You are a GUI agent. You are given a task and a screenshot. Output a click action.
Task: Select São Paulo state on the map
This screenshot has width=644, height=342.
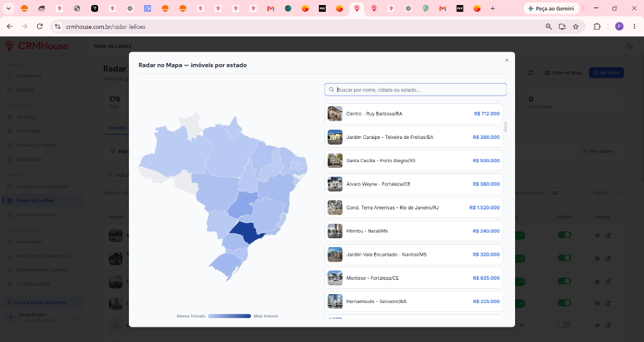tap(247, 233)
